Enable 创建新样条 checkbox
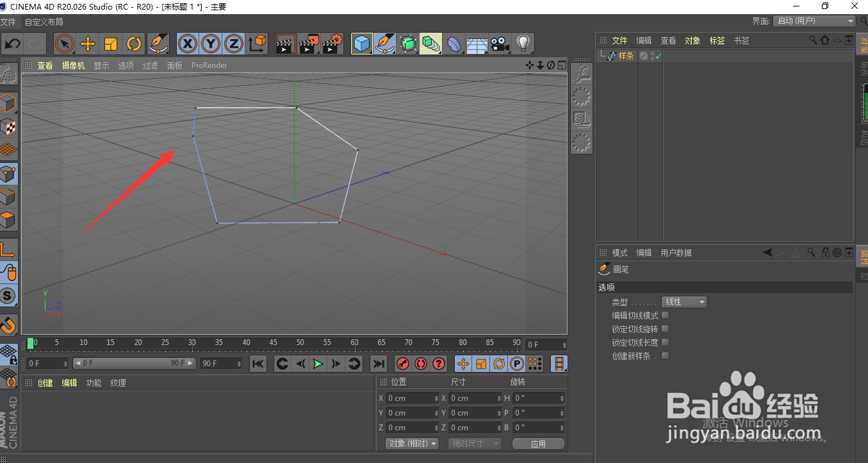This screenshot has width=868, height=463. coord(665,356)
